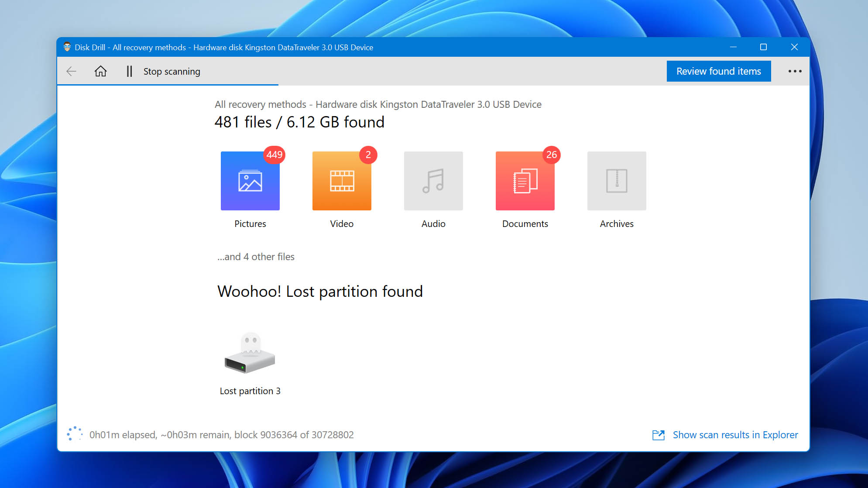868x488 pixels.
Task: Click back arrow to return
Action: coord(72,71)
